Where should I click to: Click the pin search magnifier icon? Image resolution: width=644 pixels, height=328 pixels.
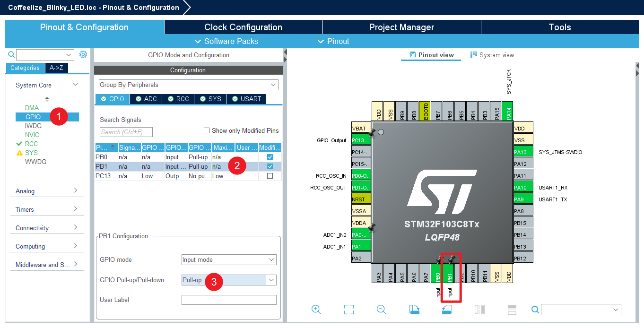pyautogui.click(x=535, y=310)
